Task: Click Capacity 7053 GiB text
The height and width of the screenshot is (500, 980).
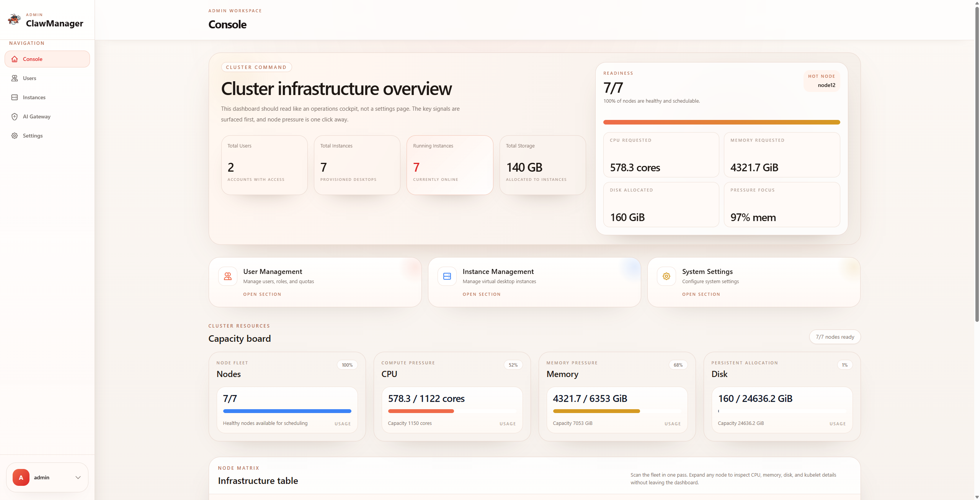Action: click(x=573, y=423)
